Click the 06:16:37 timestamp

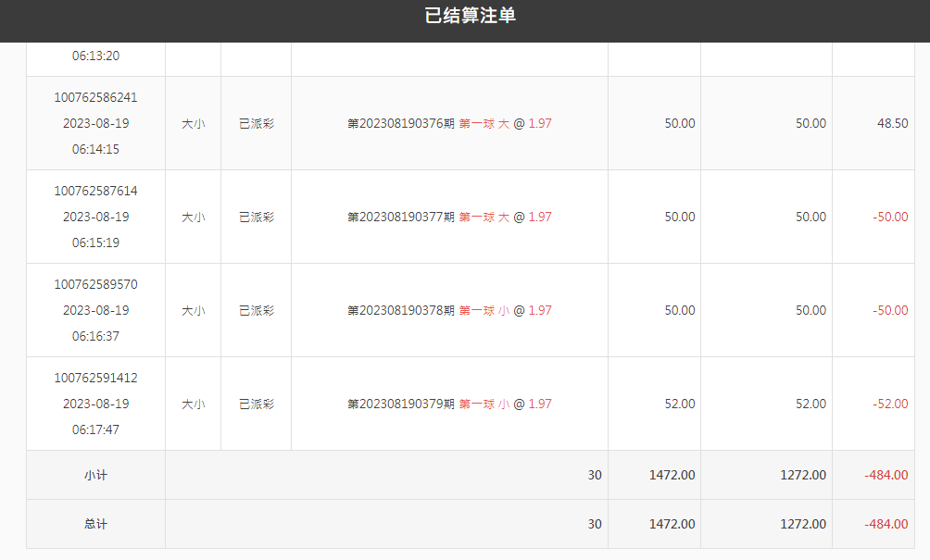95,337
